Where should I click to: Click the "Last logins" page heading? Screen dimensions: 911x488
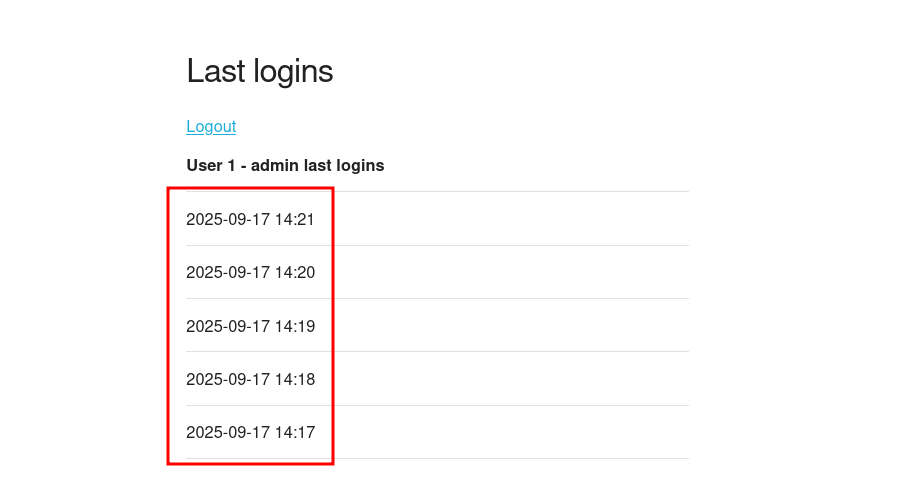tap(259, 71)
